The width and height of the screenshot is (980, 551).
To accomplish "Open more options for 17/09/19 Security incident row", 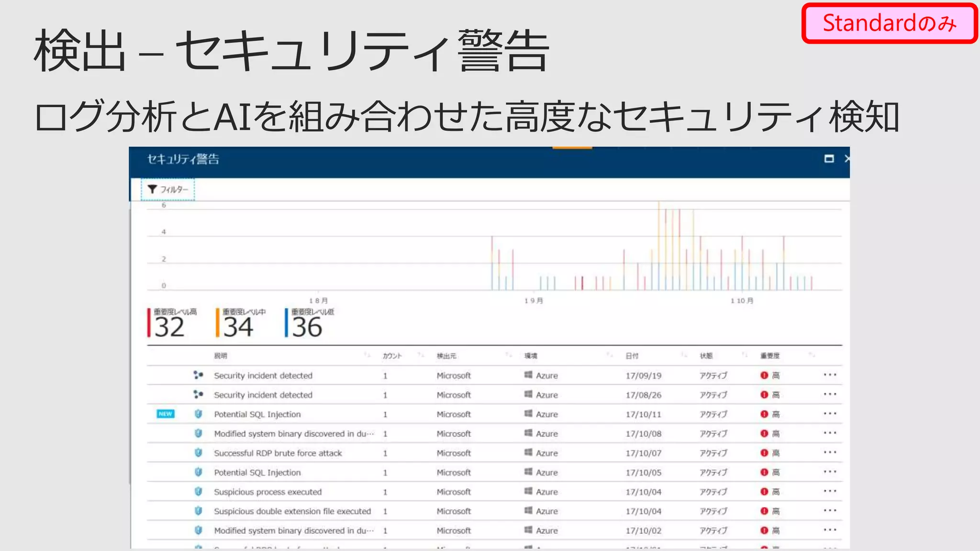I will [x=830, y=375].
